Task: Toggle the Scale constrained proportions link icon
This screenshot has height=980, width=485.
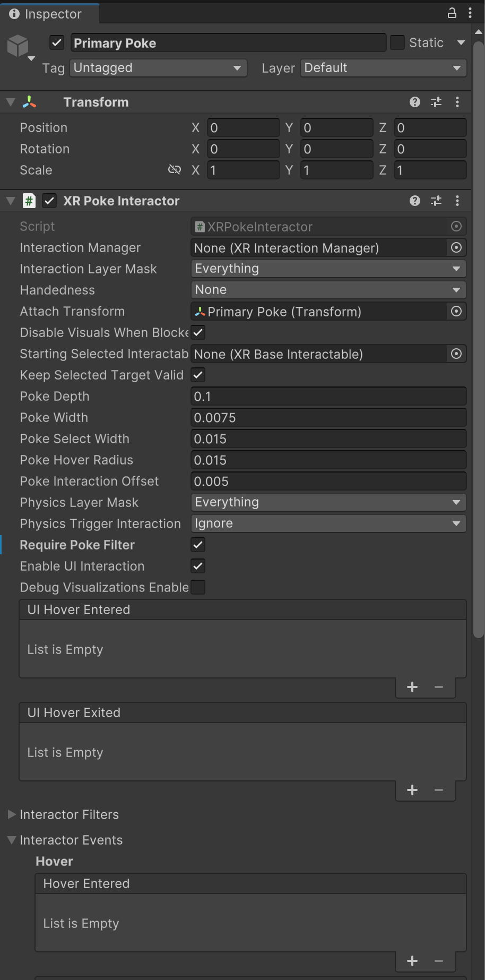Action: (x=175, y=170)
